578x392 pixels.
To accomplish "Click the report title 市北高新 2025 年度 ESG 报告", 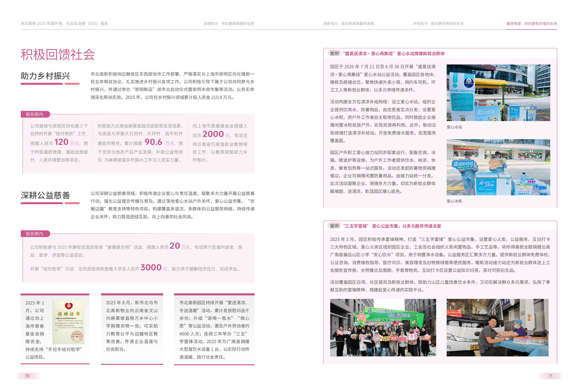I will [64, 24].
